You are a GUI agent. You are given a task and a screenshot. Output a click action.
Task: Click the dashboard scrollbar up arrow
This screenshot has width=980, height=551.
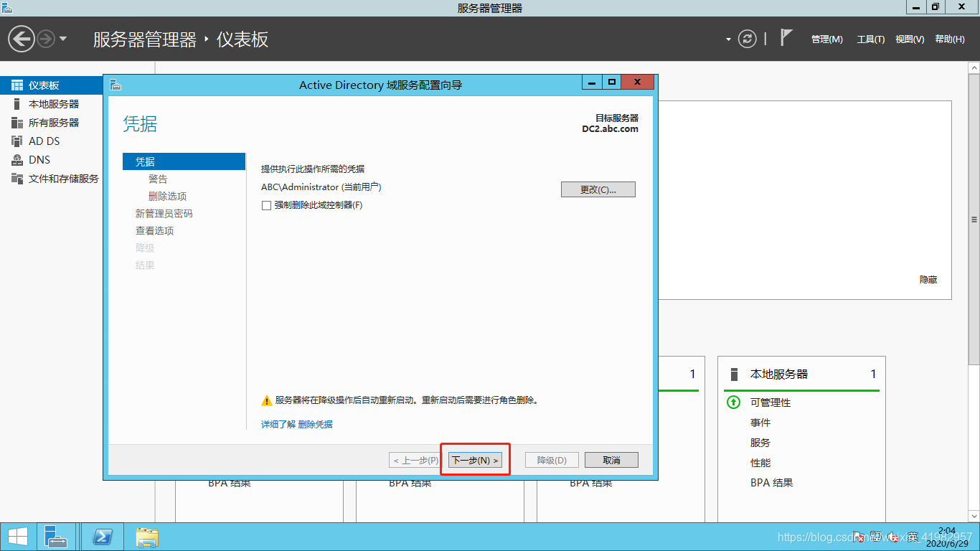click(974, 67)
